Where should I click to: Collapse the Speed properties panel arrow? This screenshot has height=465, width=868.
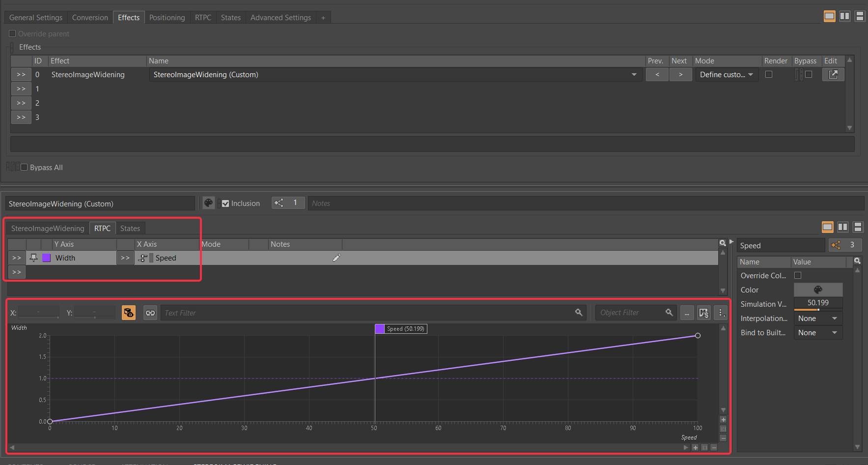(x=731, y=241)
